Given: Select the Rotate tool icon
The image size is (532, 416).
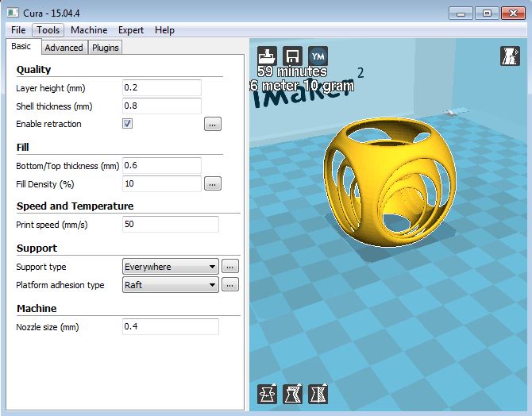Looking at the screenshot, I should point(267,394).
